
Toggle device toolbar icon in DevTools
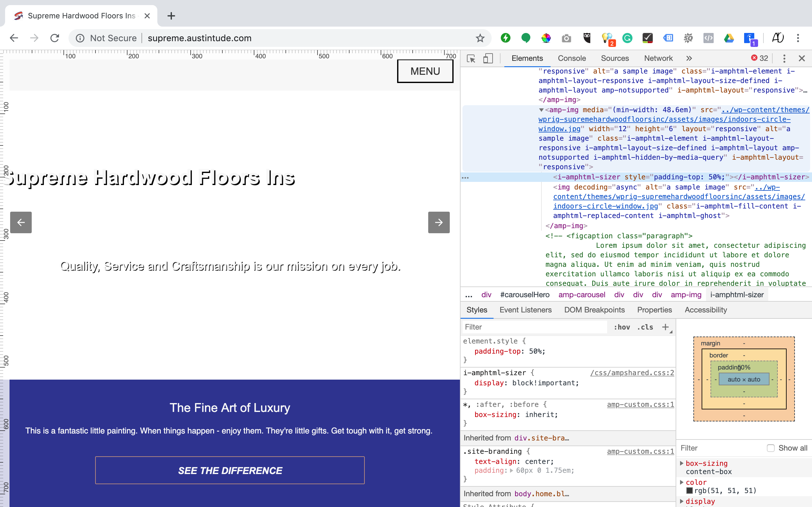[488, 58]
